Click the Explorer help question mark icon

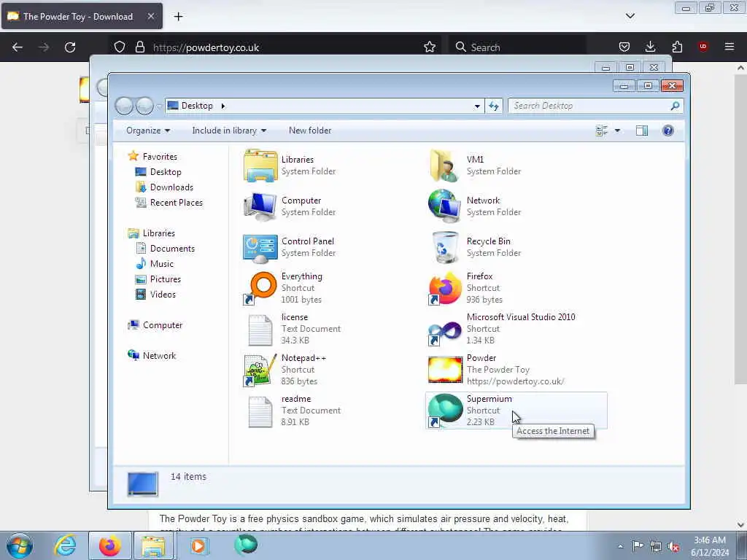pyautogui.click(x=668, y=131)
